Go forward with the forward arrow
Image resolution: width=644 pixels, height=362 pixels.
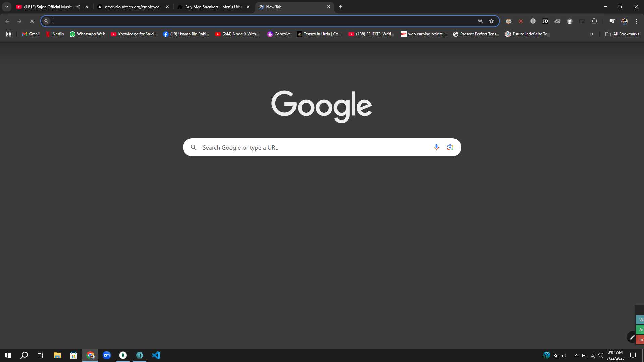(x=19, y=21)
